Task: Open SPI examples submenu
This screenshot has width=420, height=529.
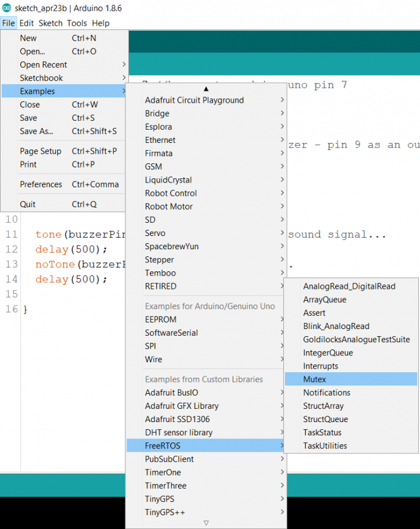Action: (x=206, y=346)
